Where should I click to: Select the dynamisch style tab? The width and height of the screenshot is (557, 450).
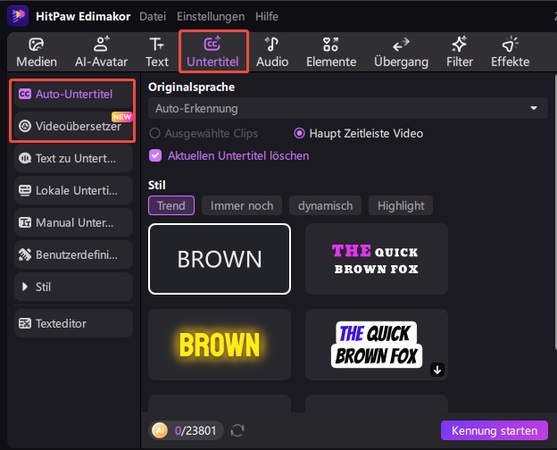325,205
